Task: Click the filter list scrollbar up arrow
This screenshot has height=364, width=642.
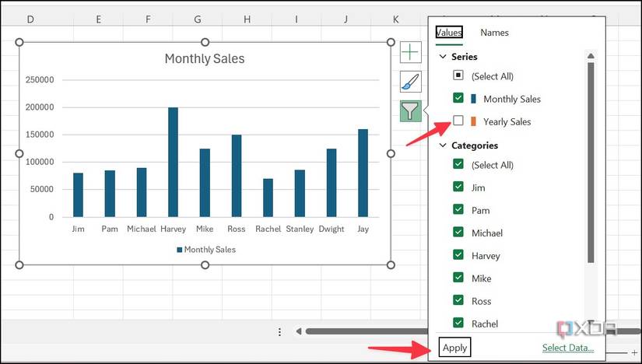Action: (x=591, y=56)
